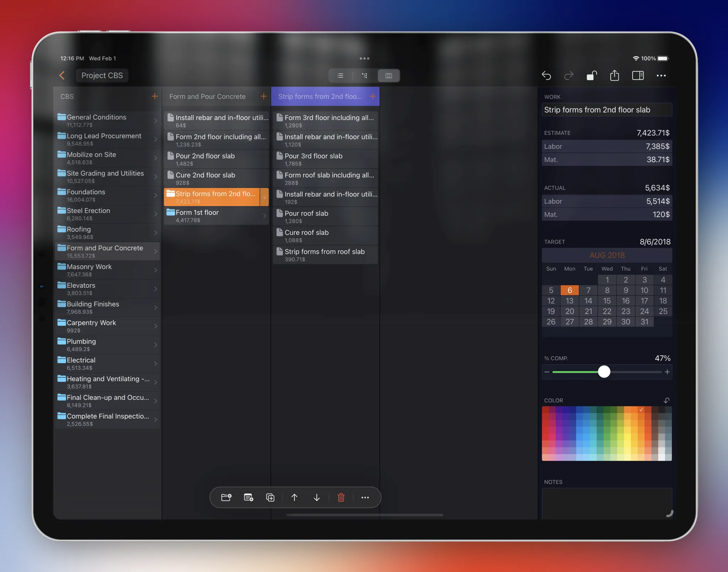Viewport: 728px width, 572px height.
Task: Click the work name text field
Action: (606, 110)
